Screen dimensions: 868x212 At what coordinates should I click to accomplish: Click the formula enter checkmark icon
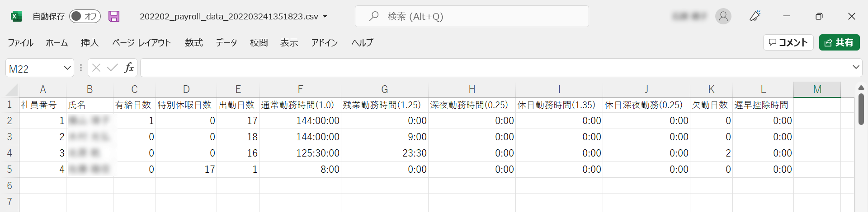pos(112,68)
